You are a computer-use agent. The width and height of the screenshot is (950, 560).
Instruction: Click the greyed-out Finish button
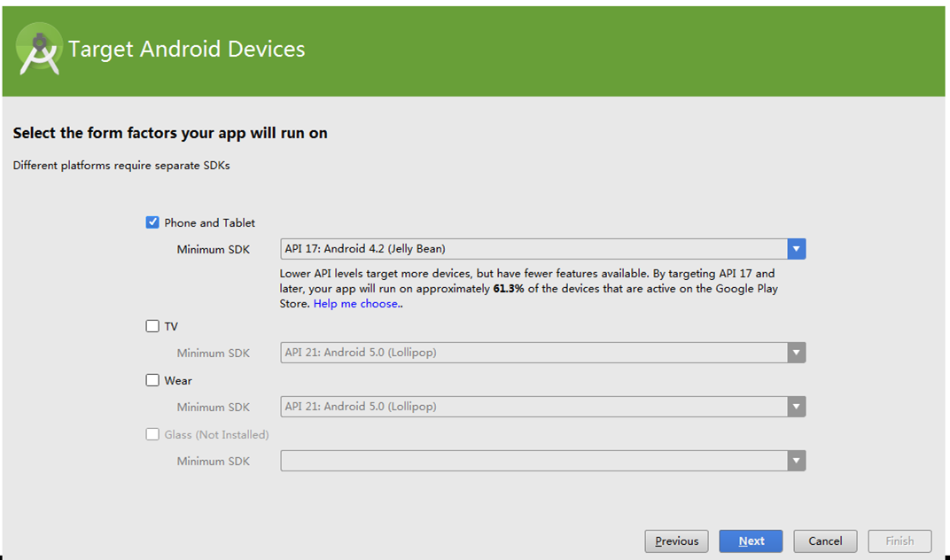click(899, 541)
